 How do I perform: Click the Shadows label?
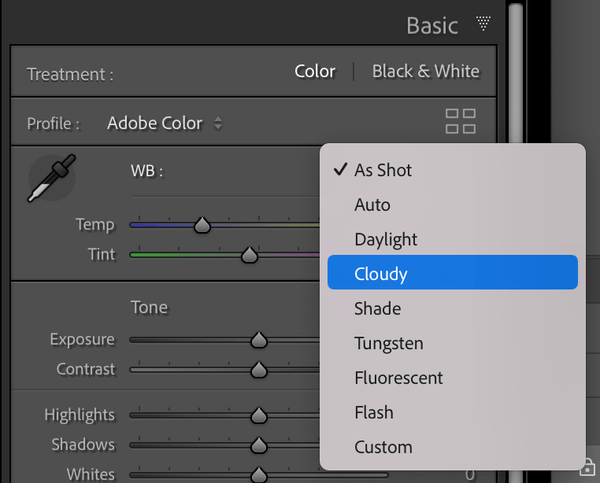coord(83,445)
